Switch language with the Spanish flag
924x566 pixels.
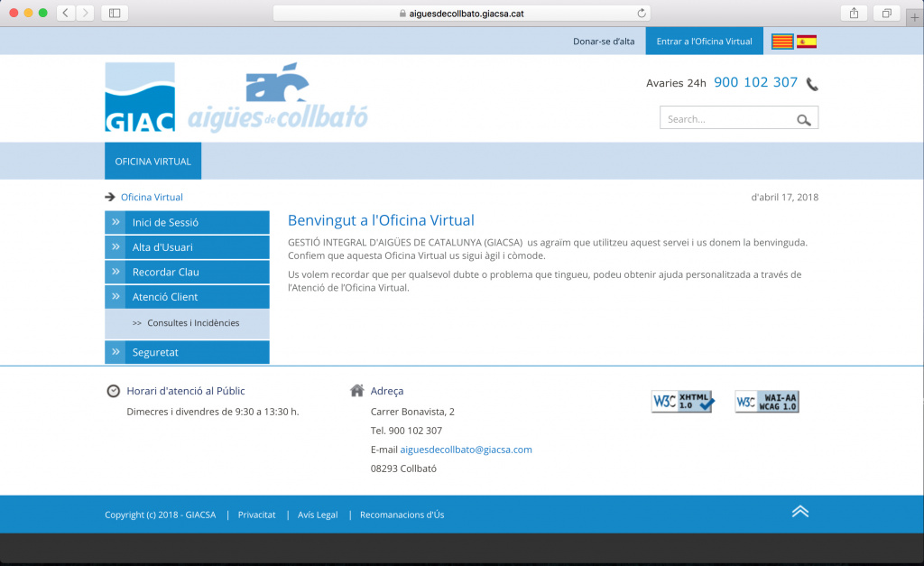(806, 42)
